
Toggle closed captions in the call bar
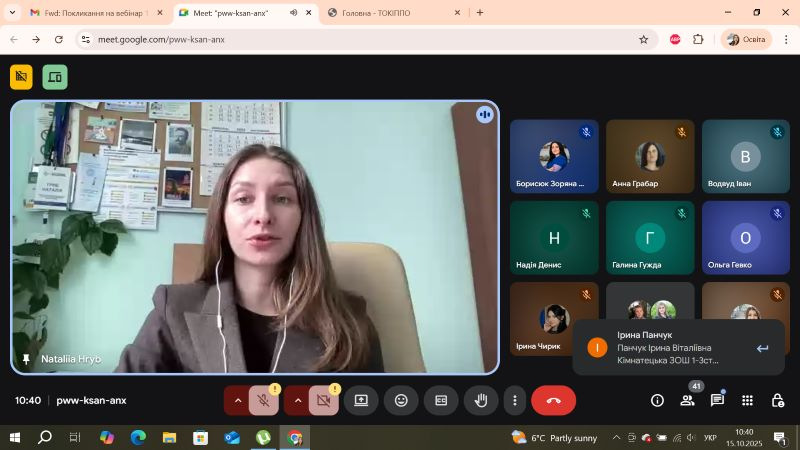(x=441, y=400)
